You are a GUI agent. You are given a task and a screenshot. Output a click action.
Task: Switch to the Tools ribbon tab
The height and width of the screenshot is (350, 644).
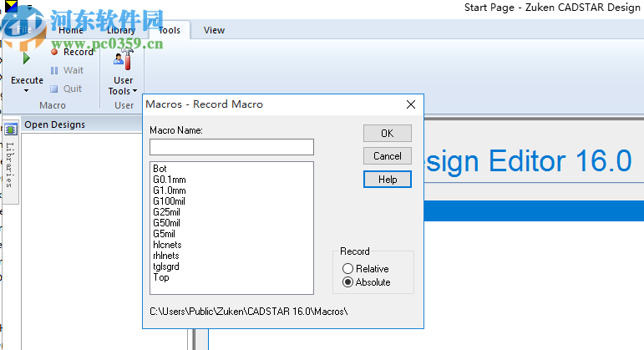[170, 30]
